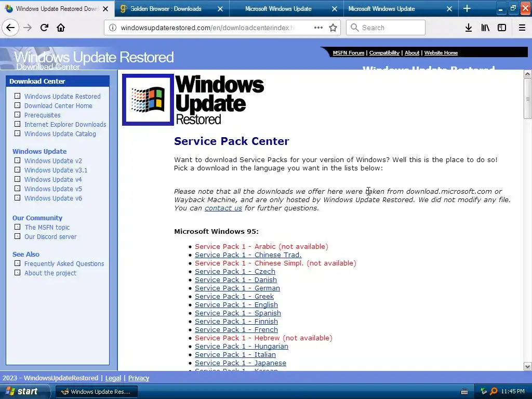Click the contact us link
Viewport: 532px width, 399px height.
tap(223, 208)
